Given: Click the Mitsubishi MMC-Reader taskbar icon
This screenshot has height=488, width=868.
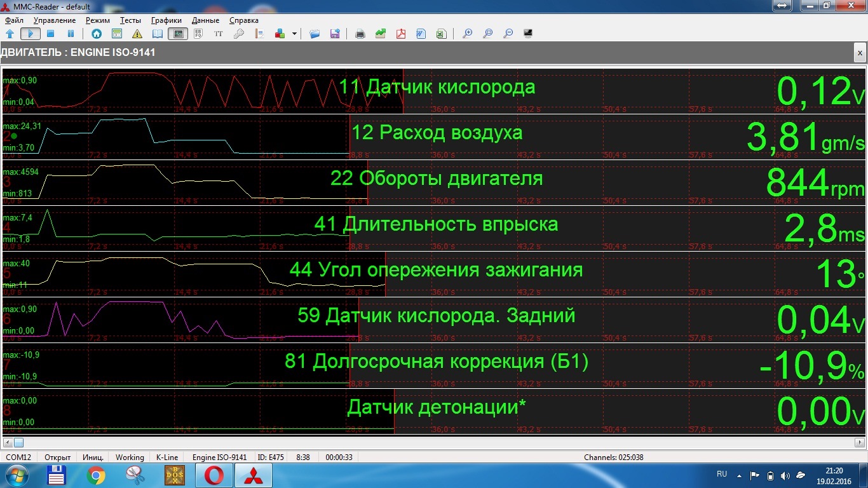Looking at the screenshot, I should click(254, 475).
